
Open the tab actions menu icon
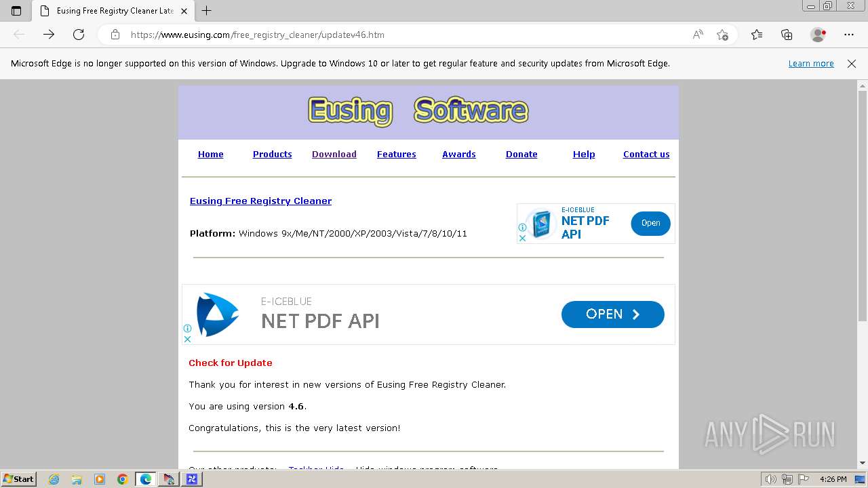pyautogui.click(x=16, y=11)
